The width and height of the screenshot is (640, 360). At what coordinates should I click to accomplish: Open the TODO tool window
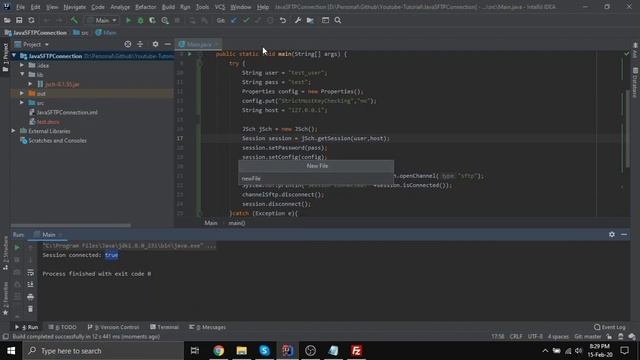click(62, 327)
